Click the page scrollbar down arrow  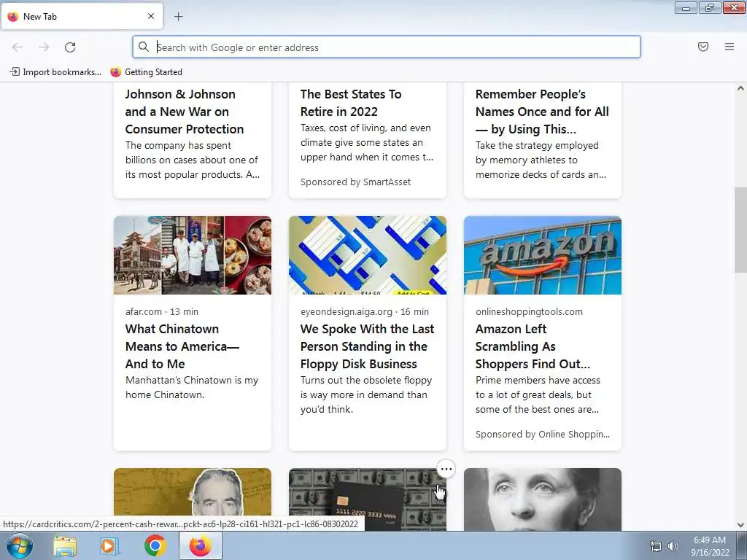[x=740, y=525]
